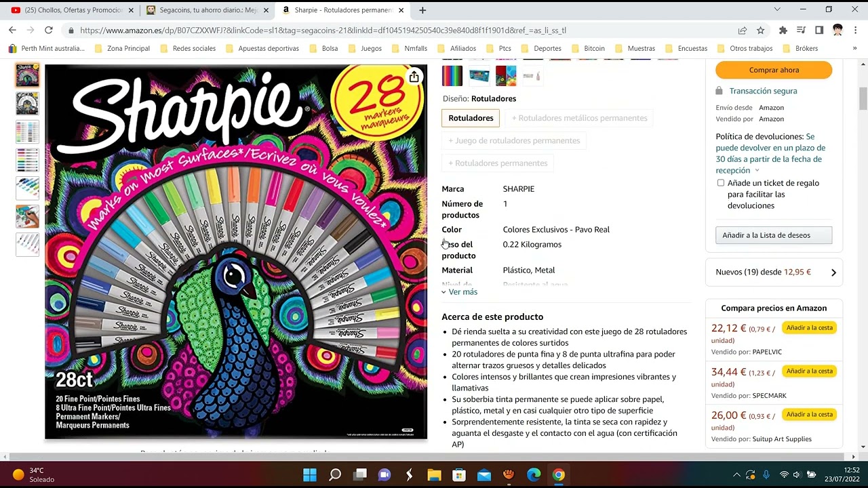The width and height of the screenshot is (868, 488).
Task: Select the Rotuladores design option
Action: pos(471,118)
